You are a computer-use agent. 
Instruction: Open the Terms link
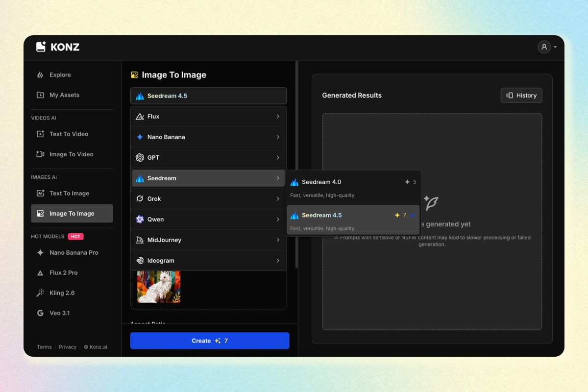[x=44, y=347]
